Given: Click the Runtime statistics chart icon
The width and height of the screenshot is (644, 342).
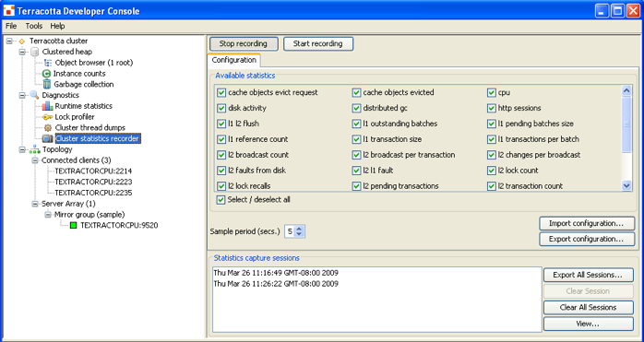Looking at the screenshot, I should 48,106.
